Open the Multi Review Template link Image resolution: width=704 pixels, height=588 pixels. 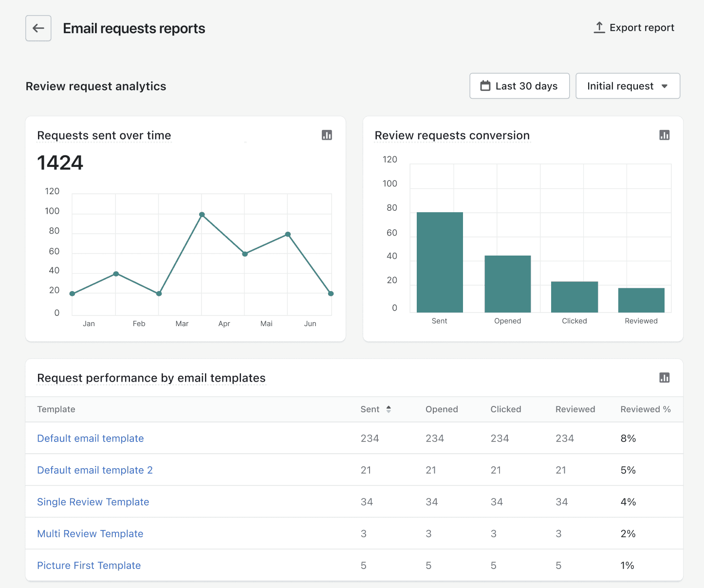point(90,534)
